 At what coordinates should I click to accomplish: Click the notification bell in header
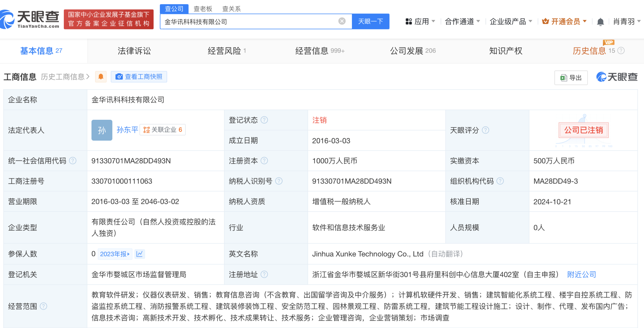coord(600,22)
